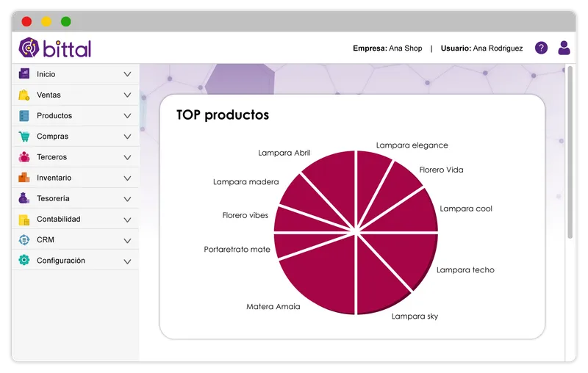Open the Inventario menu item
This screenshot has width=588, height=373.
point(76,178)
